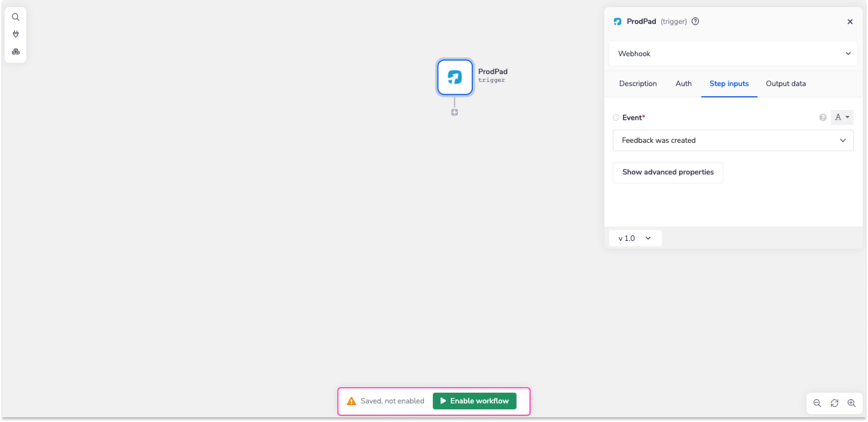Enable the workflow via the green button
The width and height of the screenshot is (868, 422).
pos(474,401)
